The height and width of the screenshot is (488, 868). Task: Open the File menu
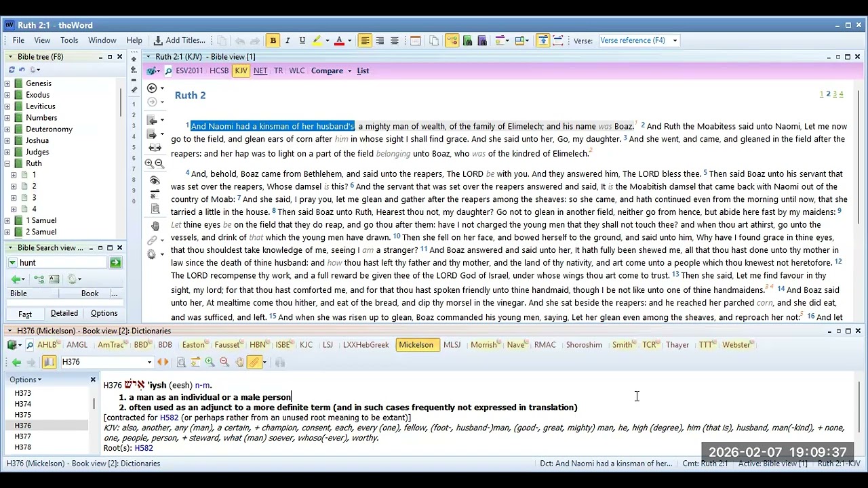[18, 41]
